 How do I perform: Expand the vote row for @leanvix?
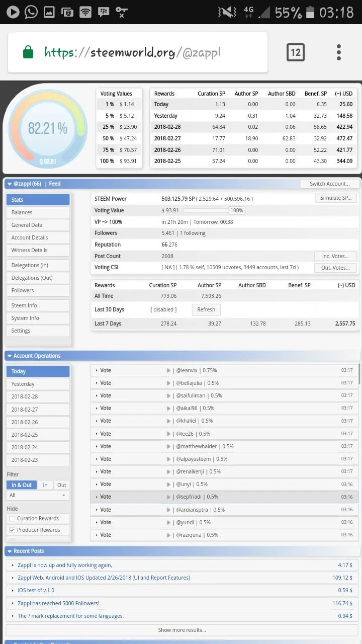click(x=224, y=370)
